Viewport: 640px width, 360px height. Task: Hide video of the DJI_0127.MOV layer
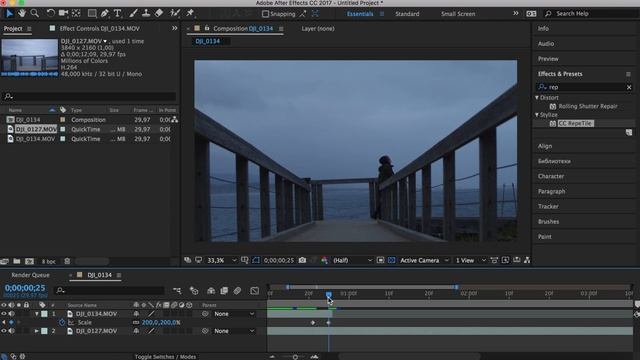[4, 331]
